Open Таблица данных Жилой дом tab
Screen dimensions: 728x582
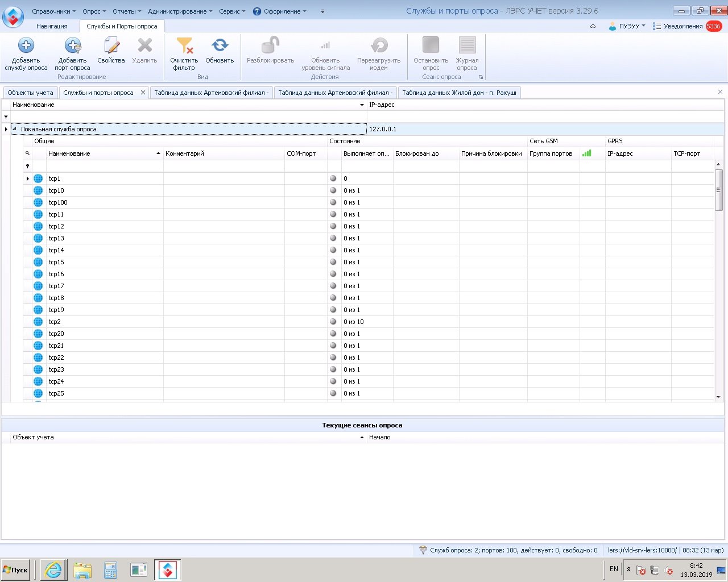459,93
